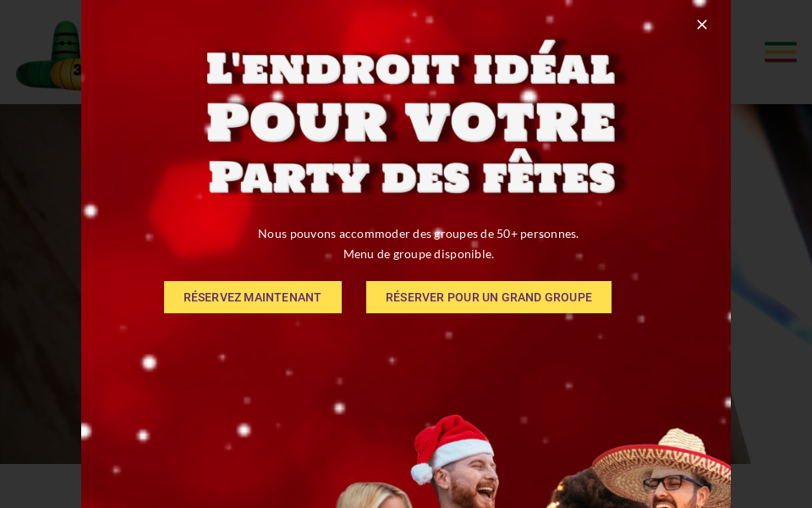Click the yellow barrel in logo
This screenshot has height=508, width=812.
(x=66, y=74)
